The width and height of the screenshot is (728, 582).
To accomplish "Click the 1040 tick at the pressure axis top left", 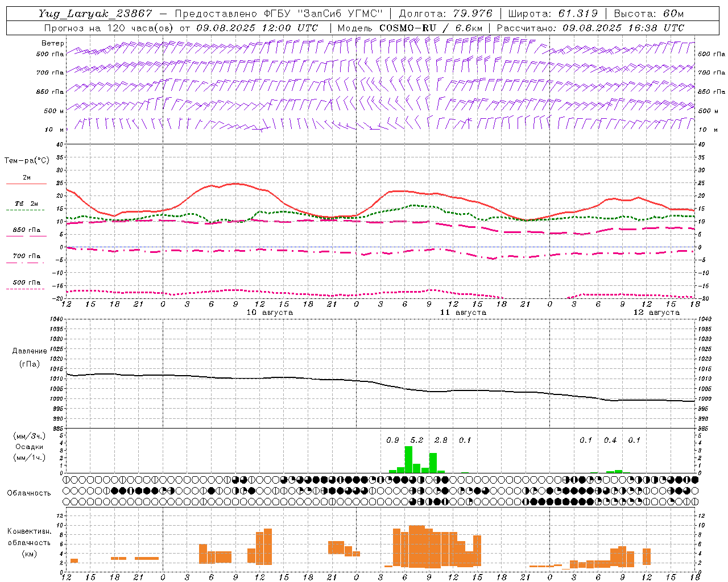I will [57, 319].
